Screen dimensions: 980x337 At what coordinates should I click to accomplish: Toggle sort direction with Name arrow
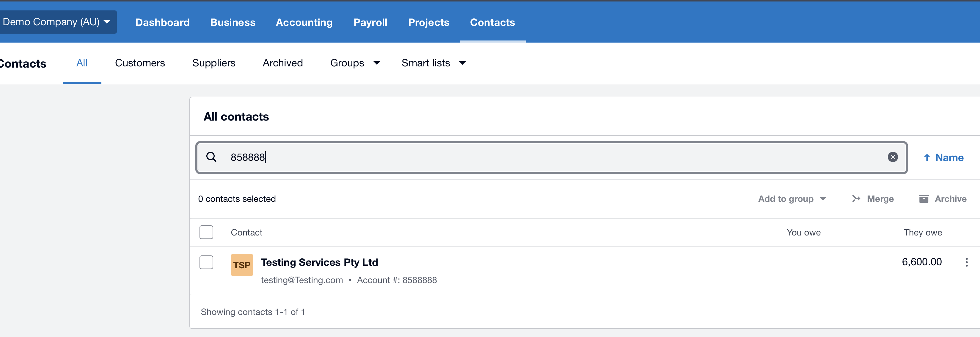[x=927, y=158]
